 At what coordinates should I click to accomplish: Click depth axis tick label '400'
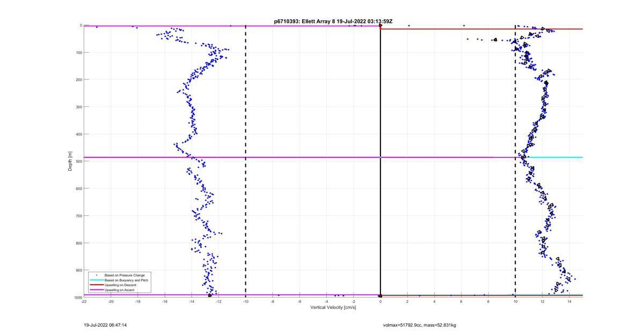(x=78, y=134)
